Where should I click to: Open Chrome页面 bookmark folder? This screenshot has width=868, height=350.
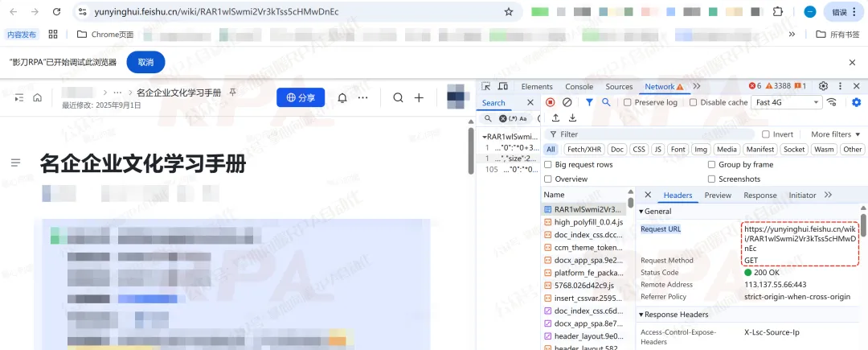coord(106,35)
